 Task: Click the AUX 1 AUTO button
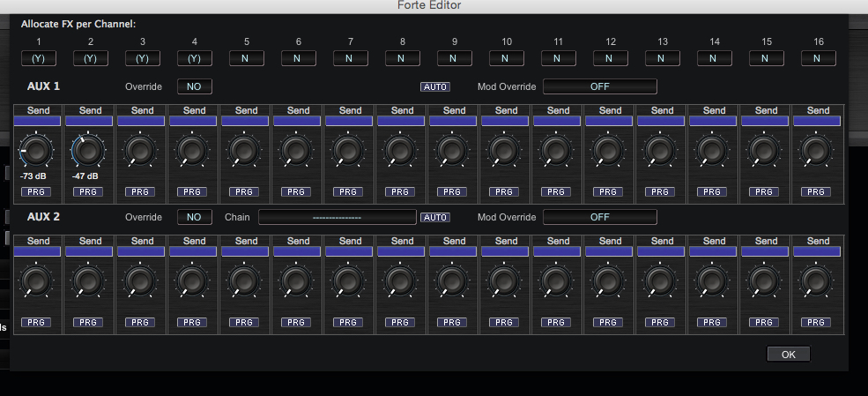435,87
